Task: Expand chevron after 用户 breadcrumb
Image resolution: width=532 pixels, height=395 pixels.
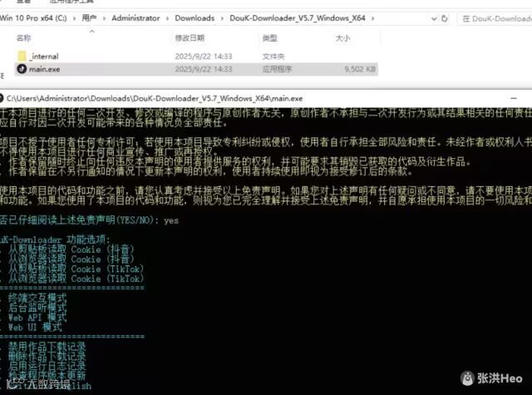Action: click(104, 18)
